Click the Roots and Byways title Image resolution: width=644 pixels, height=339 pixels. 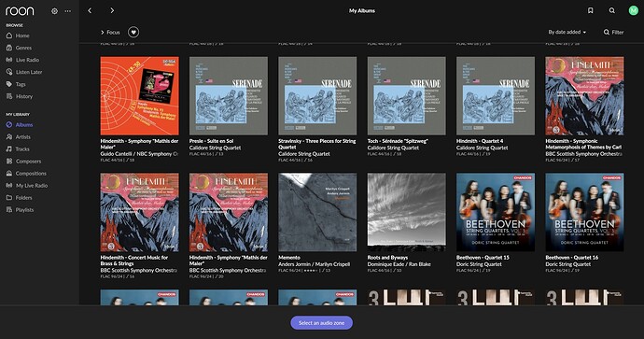pos(387,258)
